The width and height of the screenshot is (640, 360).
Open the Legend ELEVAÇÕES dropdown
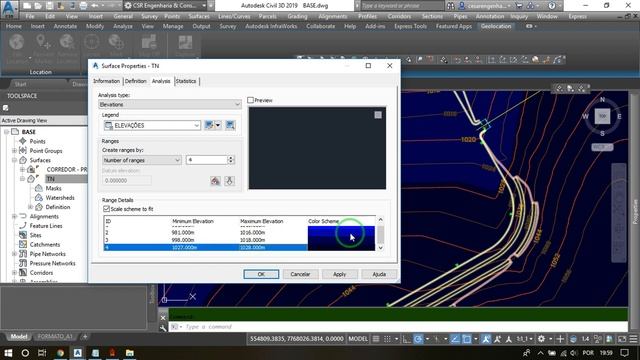click(152, 125)
